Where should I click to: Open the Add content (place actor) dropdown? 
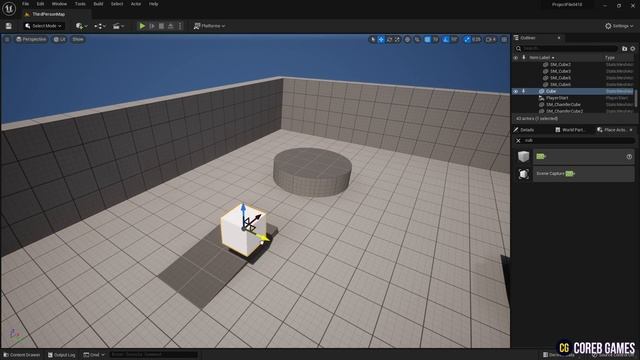81,26
